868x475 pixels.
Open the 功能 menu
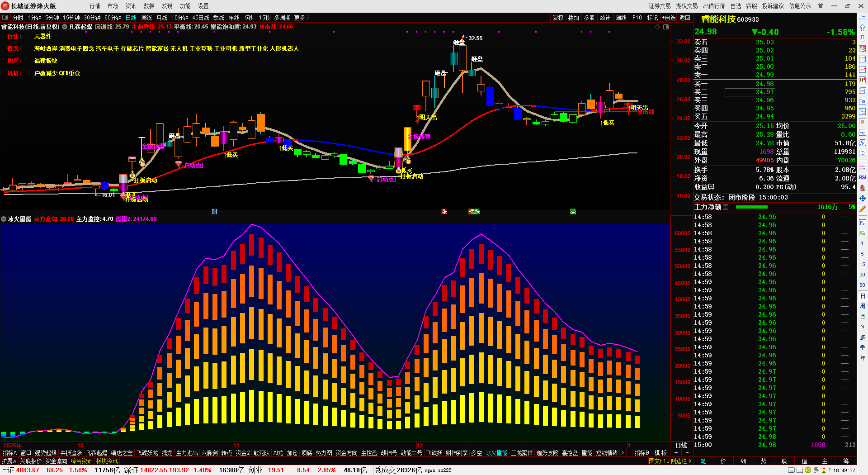point(185,6)
